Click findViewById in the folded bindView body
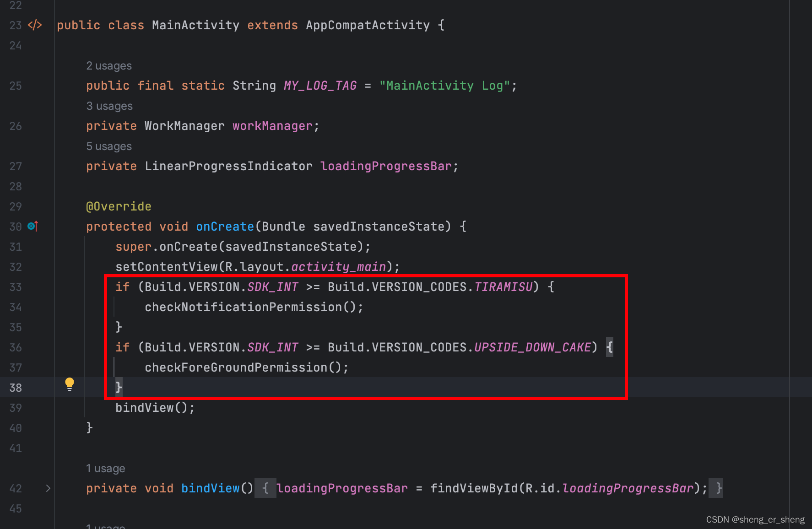 (x=474, y=488)
